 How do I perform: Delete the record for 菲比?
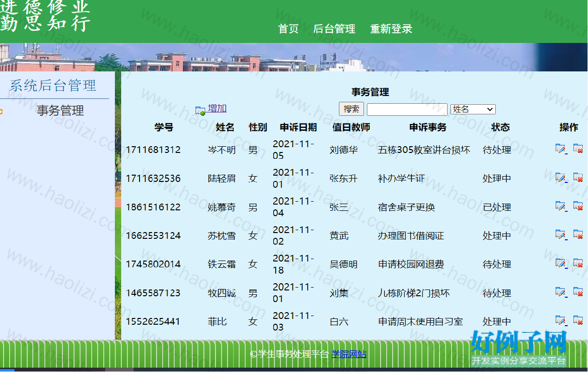point(578,320)
